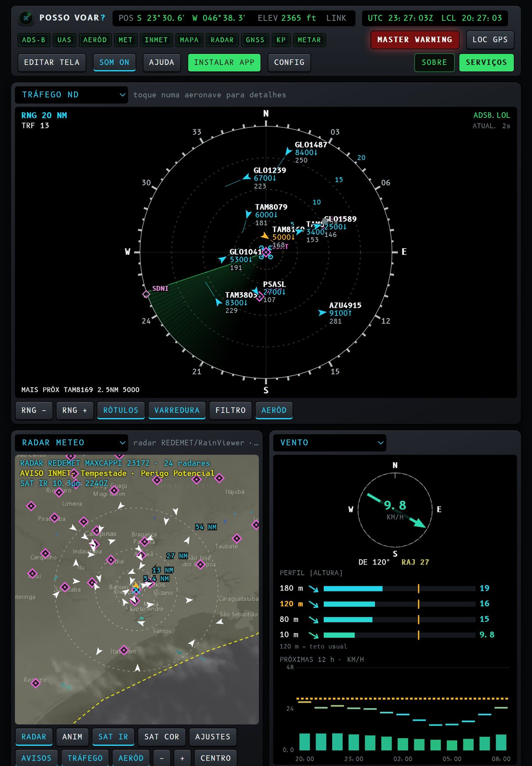The image size is (532, 766).
Task: Select the orange TAM8169 aircraft arrow
Action: coord(265,236)
